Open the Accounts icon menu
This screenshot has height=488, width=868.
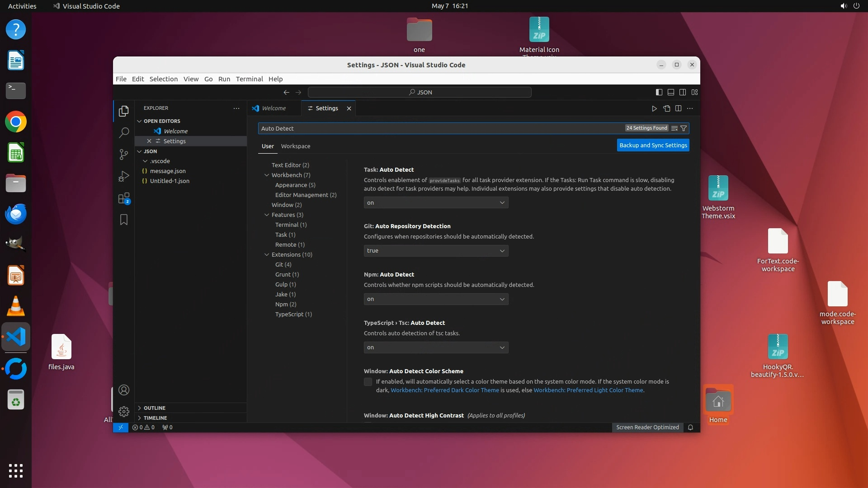(x=123, y=390)
